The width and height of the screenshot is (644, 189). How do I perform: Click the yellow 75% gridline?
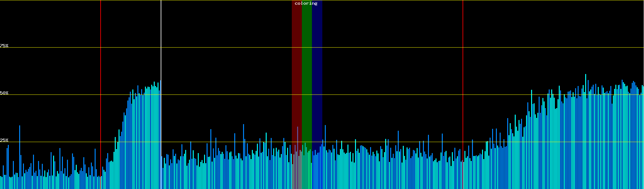pyautogui.click(x=220, y=48)
